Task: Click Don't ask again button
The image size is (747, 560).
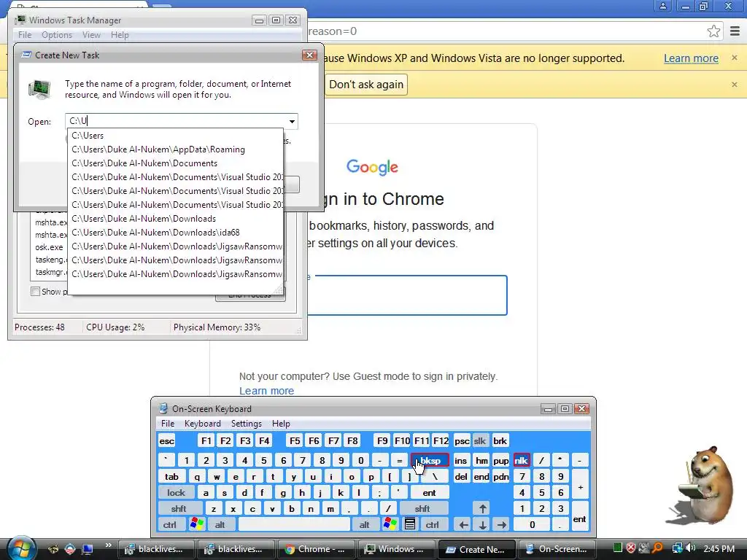Action: pyautogui.click(x=366, y=85)
